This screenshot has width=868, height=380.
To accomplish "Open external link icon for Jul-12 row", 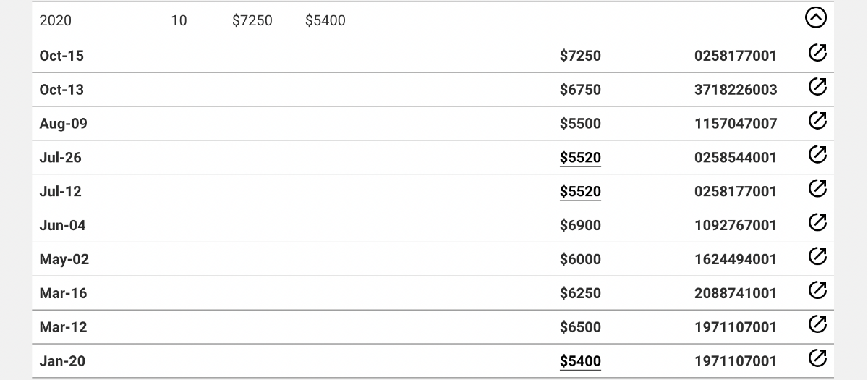I will pyautogui.click(x=817, y=189).
